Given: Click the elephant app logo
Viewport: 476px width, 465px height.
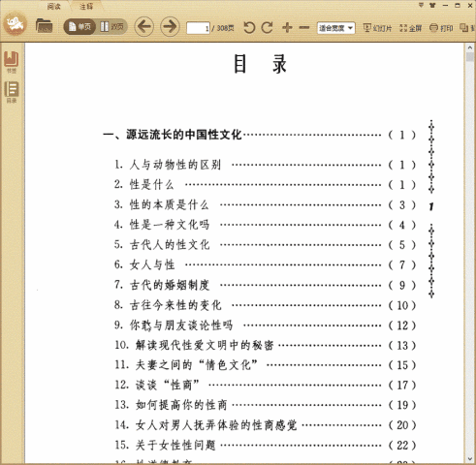Looking at the screenshot, I should (x=16, y=23).
